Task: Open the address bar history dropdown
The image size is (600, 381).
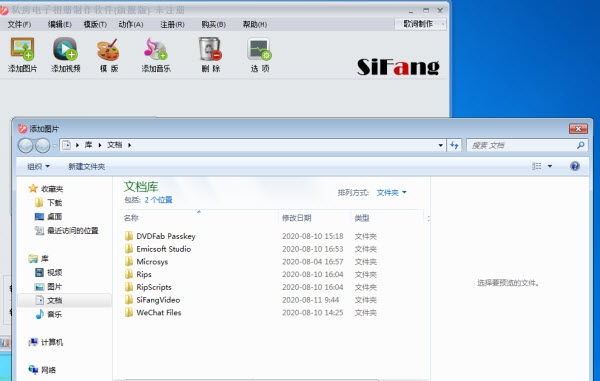Action: point(440,145)
